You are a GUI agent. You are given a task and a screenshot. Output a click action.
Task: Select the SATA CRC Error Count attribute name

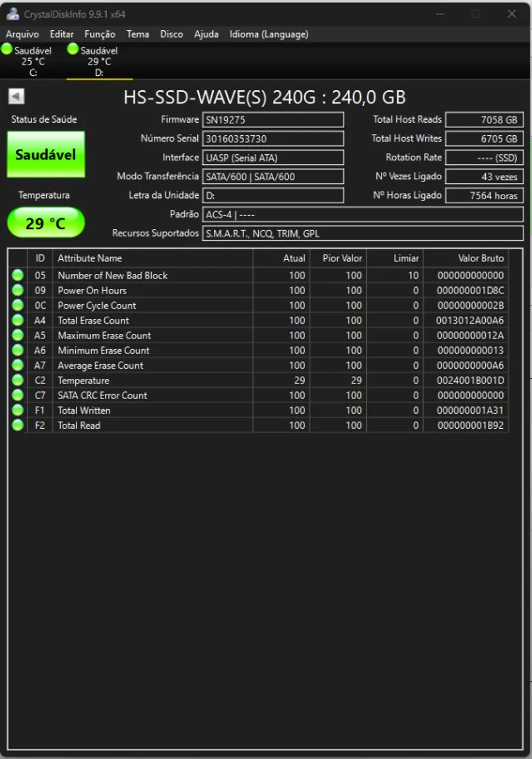102,395
